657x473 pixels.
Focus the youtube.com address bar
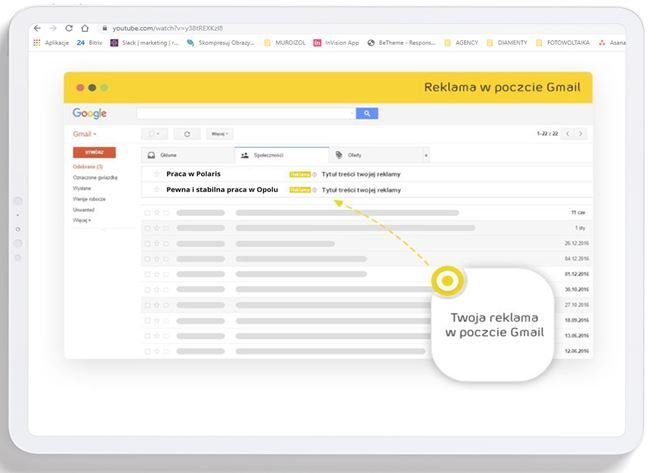pyautogui.click(x=168, y=28)
